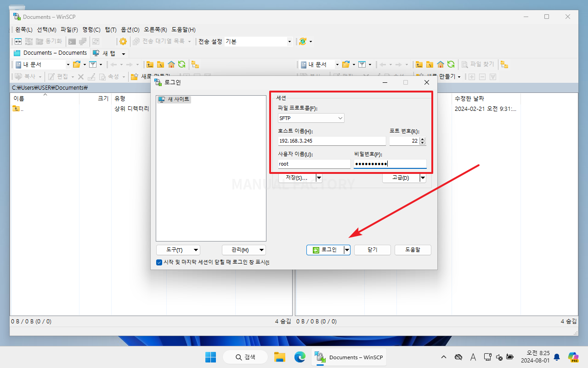Open Preferences with the orange gear icon
Viewport: 588px width, 368px height.
point(123,41)
